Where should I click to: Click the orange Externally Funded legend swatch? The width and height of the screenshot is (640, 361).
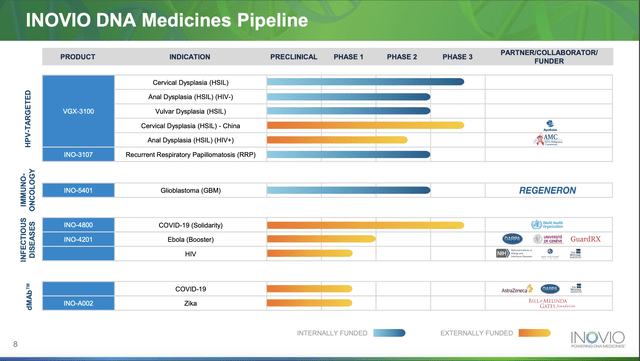coord(534,333)
